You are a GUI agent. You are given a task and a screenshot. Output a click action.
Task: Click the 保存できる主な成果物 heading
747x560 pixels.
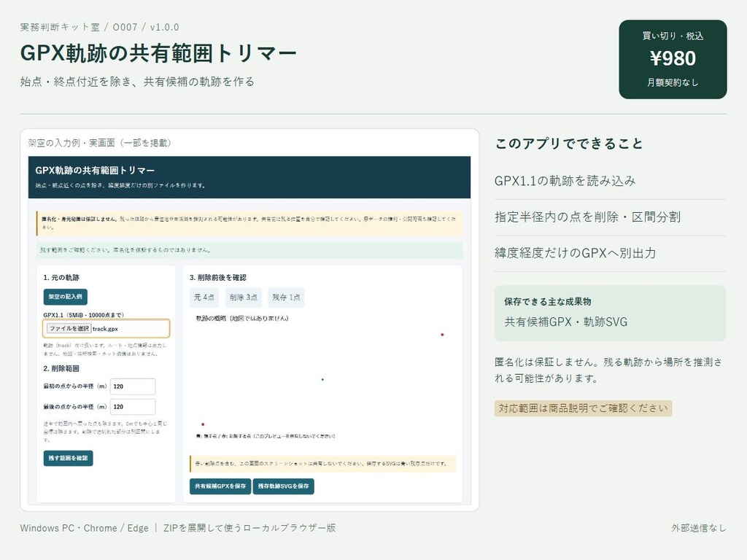pos(548,301)
